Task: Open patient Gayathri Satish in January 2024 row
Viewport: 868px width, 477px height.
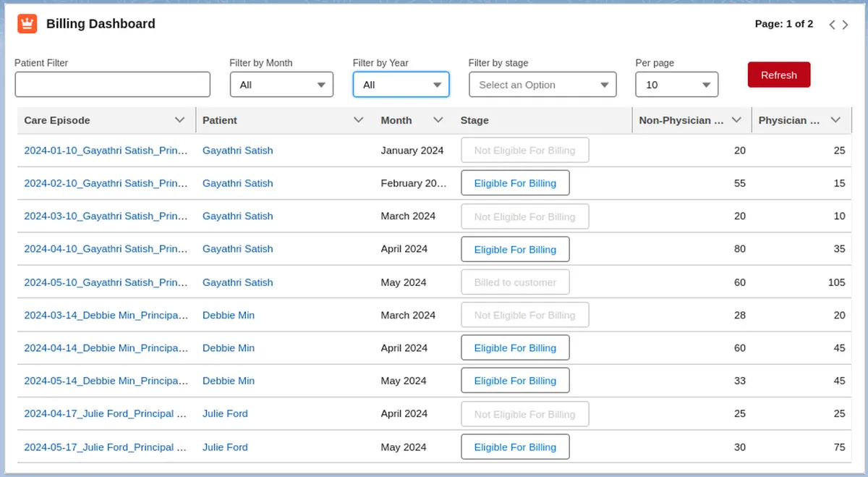Action: (238, 151)
